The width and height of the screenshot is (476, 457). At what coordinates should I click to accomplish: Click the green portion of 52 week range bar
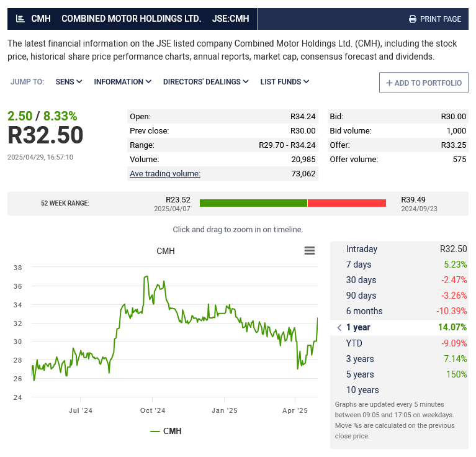pyautogui.click(x=253, y=203)
